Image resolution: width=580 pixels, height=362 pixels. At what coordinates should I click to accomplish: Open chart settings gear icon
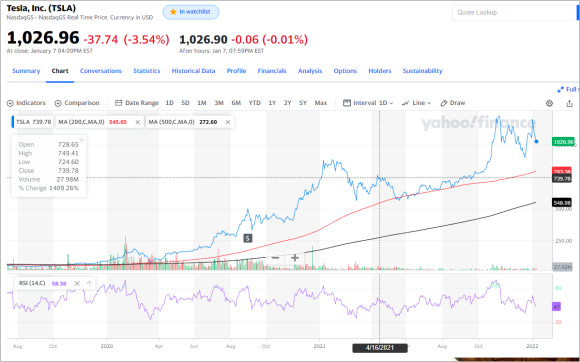coord(549,103)
